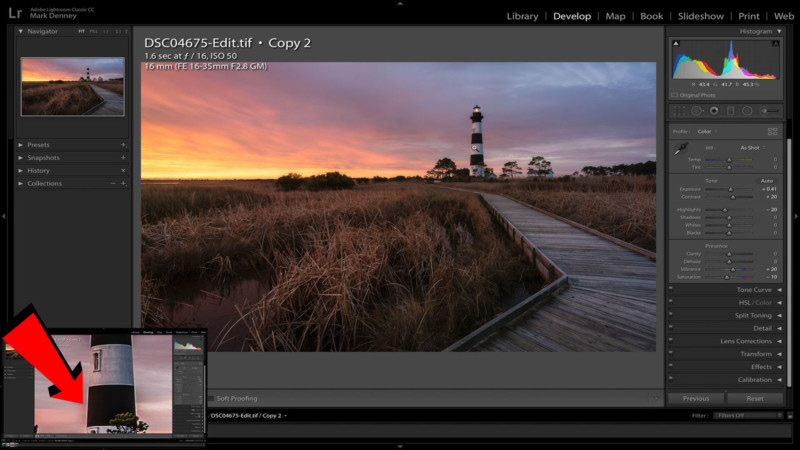Toggle the Tone Curve panel switch
Viewport: 800px width, 450px height.
(671, 290)
